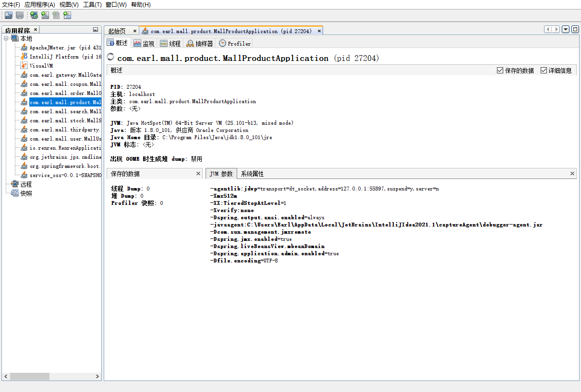Select org.jetbrains.jps.cmdline in tree
The height and width of the screenshot is (392, 581).
[x=65, y=157]
